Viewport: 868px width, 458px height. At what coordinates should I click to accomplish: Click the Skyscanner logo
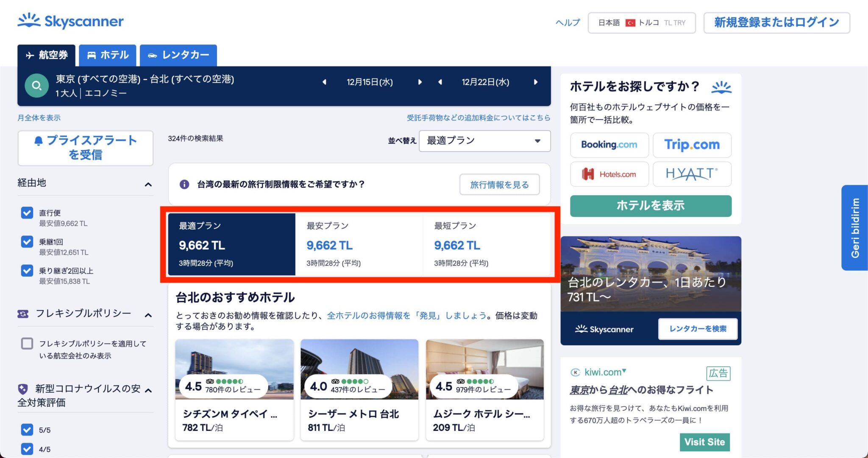click(70, 21)
